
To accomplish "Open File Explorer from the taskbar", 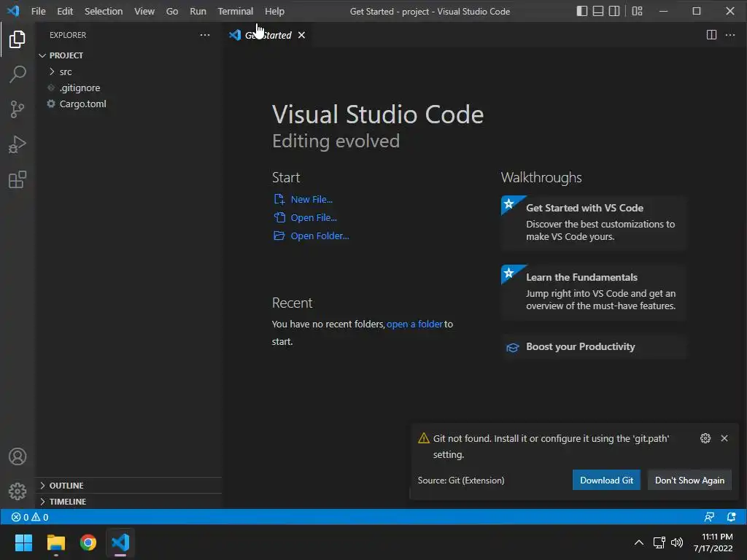I will click(x=55, y=542).
